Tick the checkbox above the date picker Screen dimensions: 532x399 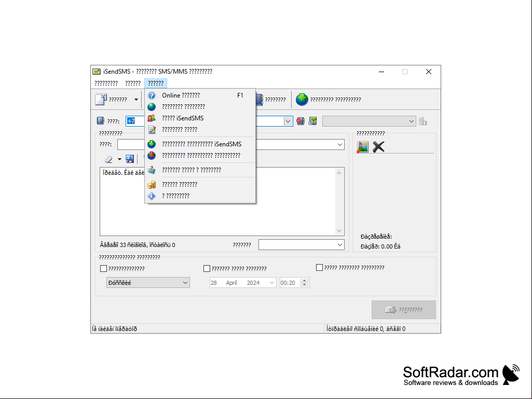click(x=207, y=268)
